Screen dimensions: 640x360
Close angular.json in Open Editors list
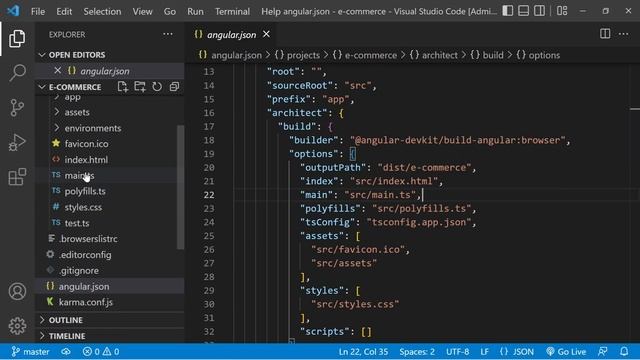tap(58, 71)
